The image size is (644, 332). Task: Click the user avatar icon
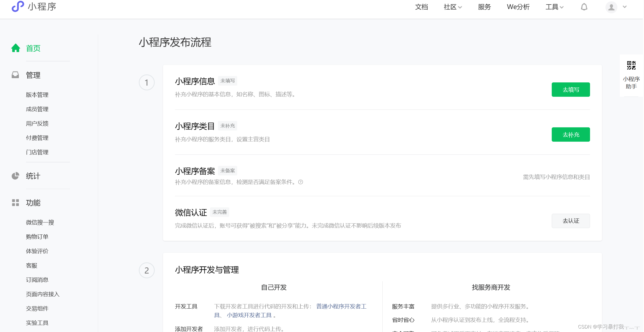[x=611, y=7]
